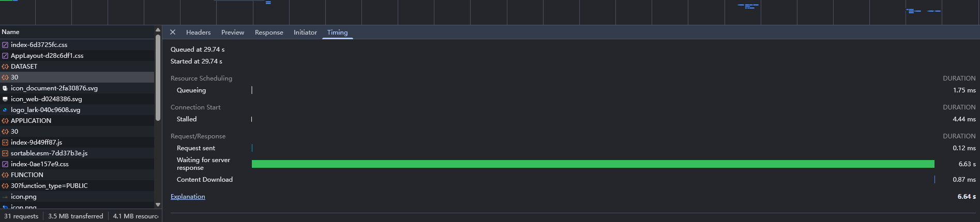Switch to the Preview tab
The width and height of the screenshot is (980, 222).
click(233, 32)
